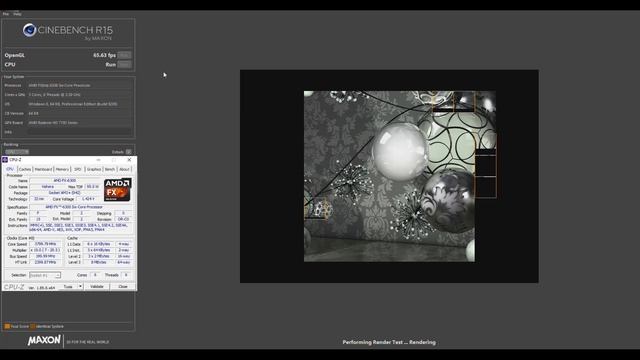Open the Ranking type dropdown

[x=17, y=152]
